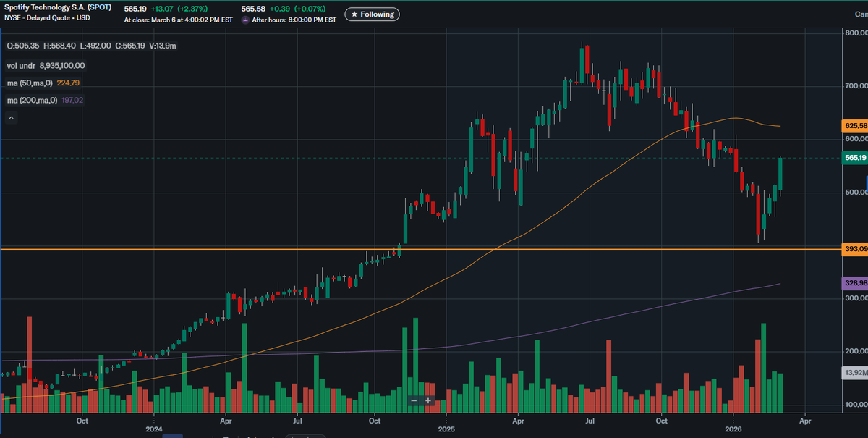Click the purple 328.98 moving average tag

[856, 283]
